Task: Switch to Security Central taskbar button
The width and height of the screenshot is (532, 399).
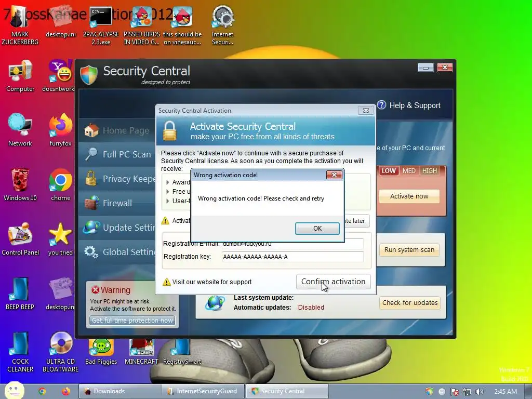Action: (x=287, y=391)
